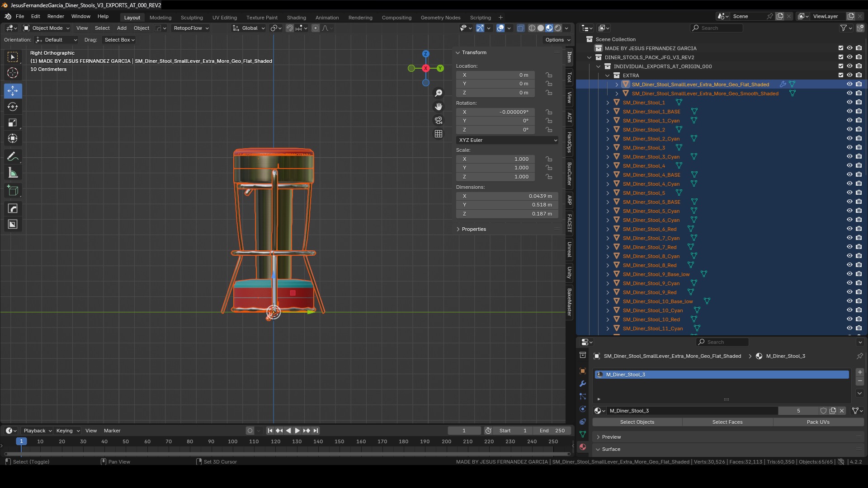The height and width of the screenshot is (488, 868).
Task: Open the HardOps sidebar tab
Action: [570, 143]
